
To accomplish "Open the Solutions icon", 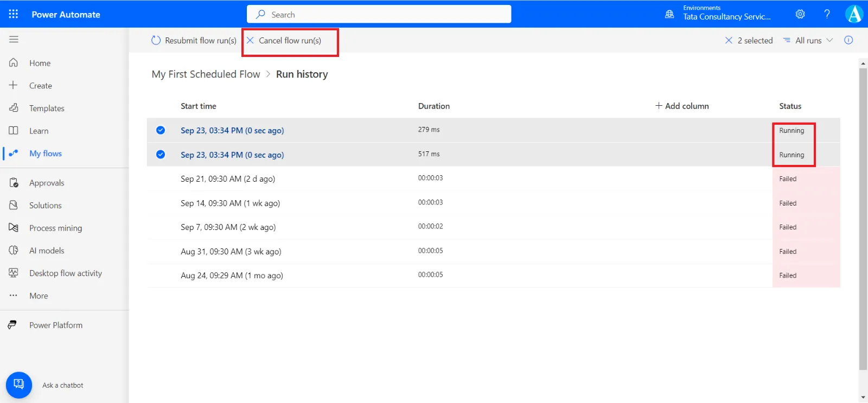I will click(x=14, y=205).
